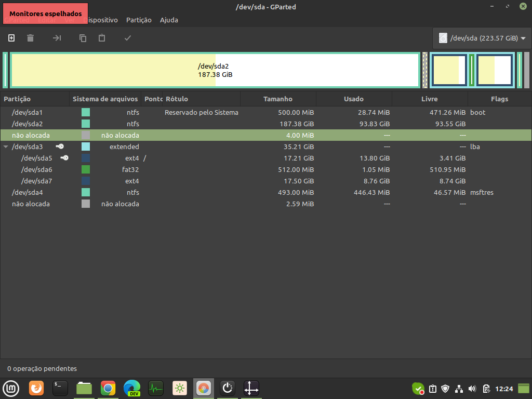This screenshot has width=532, height=399.
Task: Click the outlined shield tray icon
Action: click(x=445, y=389)
